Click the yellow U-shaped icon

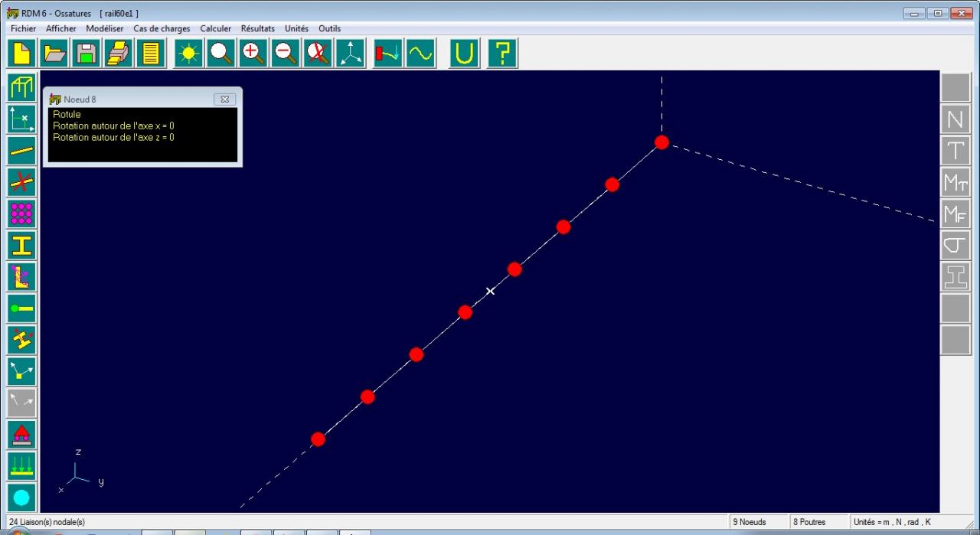coord(465,53)
